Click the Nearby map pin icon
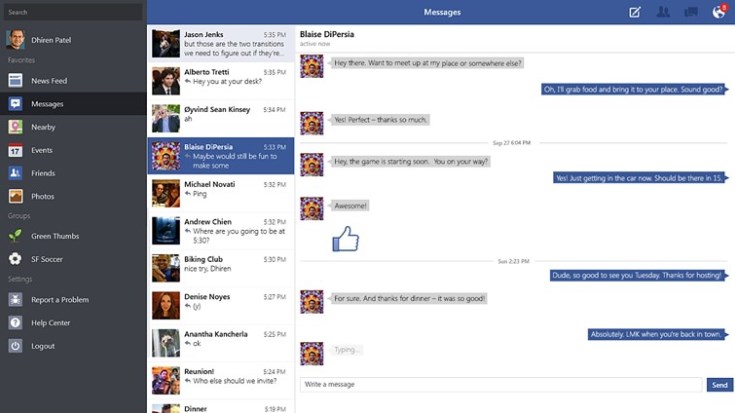This screenshot has width=735, height=413. (15, 127)
